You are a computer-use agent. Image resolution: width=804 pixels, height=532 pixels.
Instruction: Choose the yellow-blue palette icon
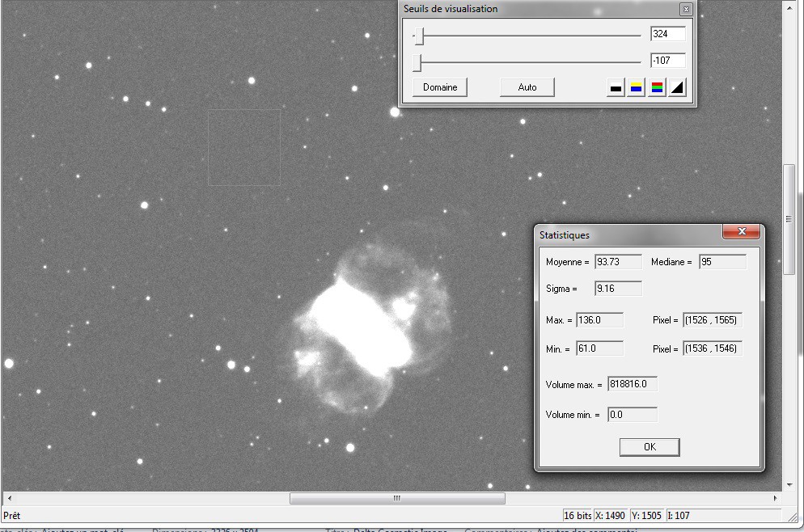click(636, 87)
